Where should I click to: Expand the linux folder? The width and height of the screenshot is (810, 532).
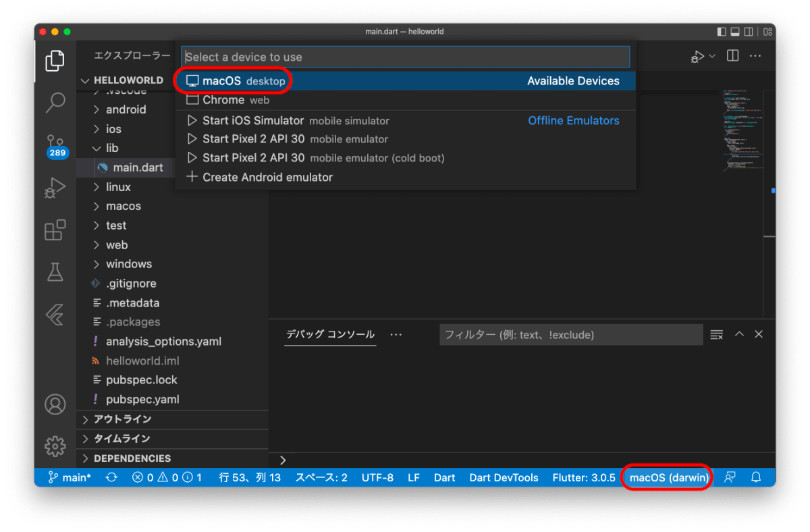pos(172,187)
